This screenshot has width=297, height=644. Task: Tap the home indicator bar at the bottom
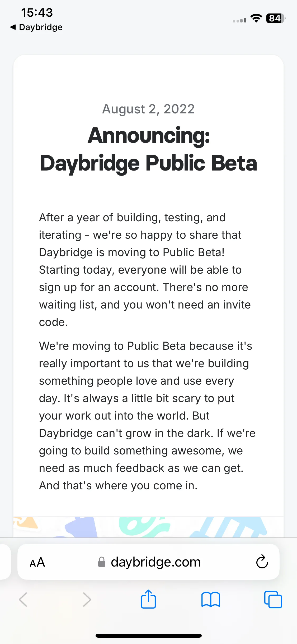coord(148,636)
